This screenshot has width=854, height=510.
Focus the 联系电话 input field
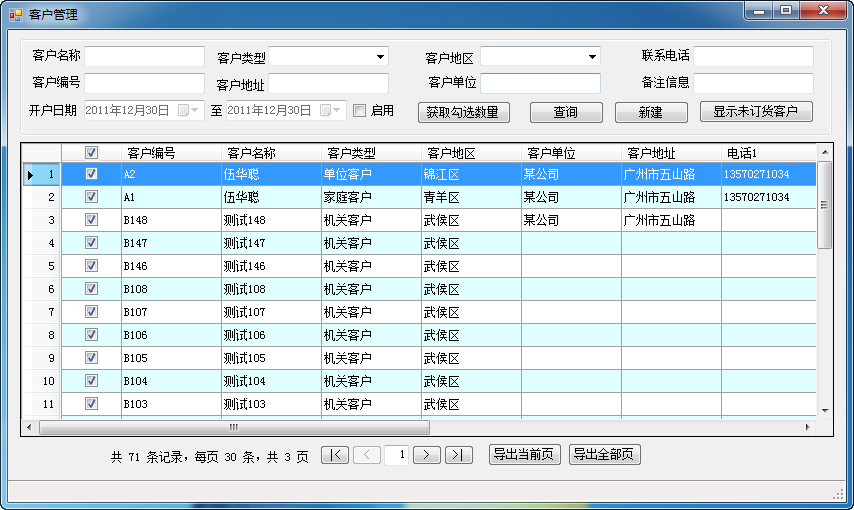[753, 56]
